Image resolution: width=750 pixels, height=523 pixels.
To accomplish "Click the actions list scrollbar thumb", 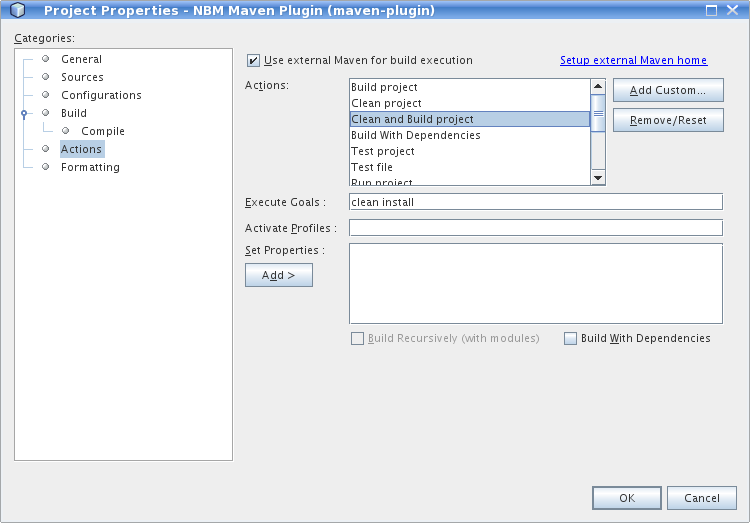I will [598, 113].
